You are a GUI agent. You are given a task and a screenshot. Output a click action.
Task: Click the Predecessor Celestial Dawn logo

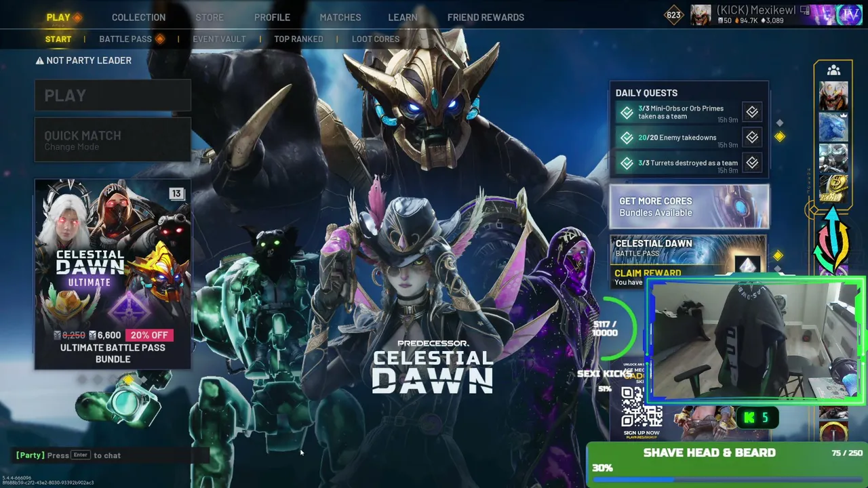coord(432,366)
